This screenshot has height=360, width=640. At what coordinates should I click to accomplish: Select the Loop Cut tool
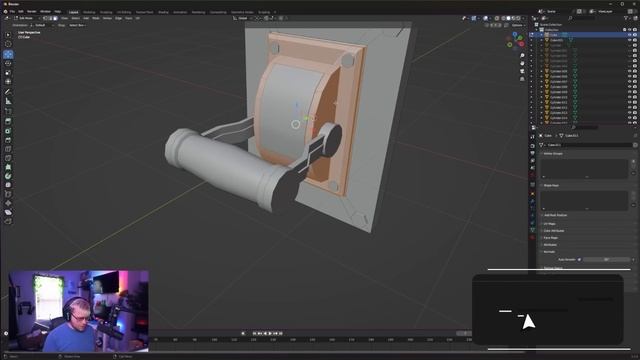click(8, 149)
